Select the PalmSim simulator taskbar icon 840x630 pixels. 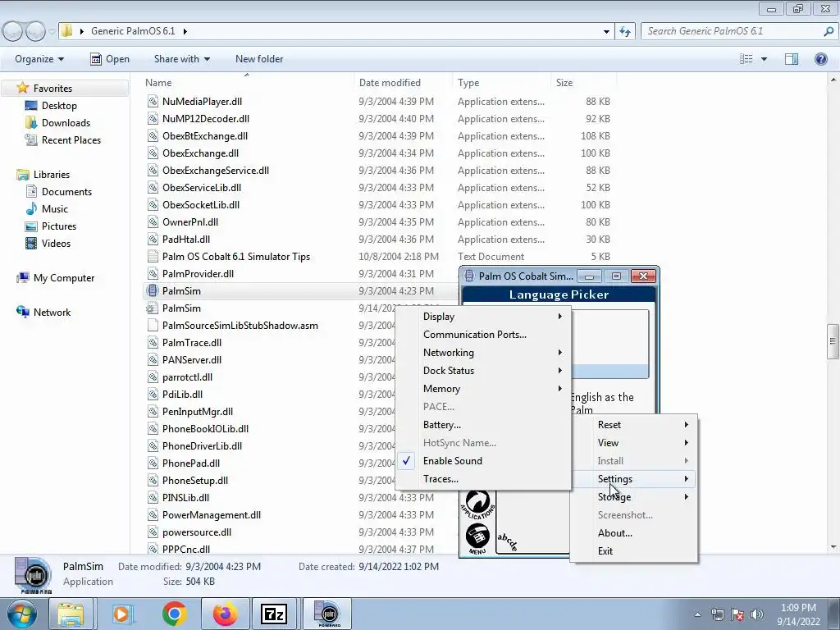328,614
